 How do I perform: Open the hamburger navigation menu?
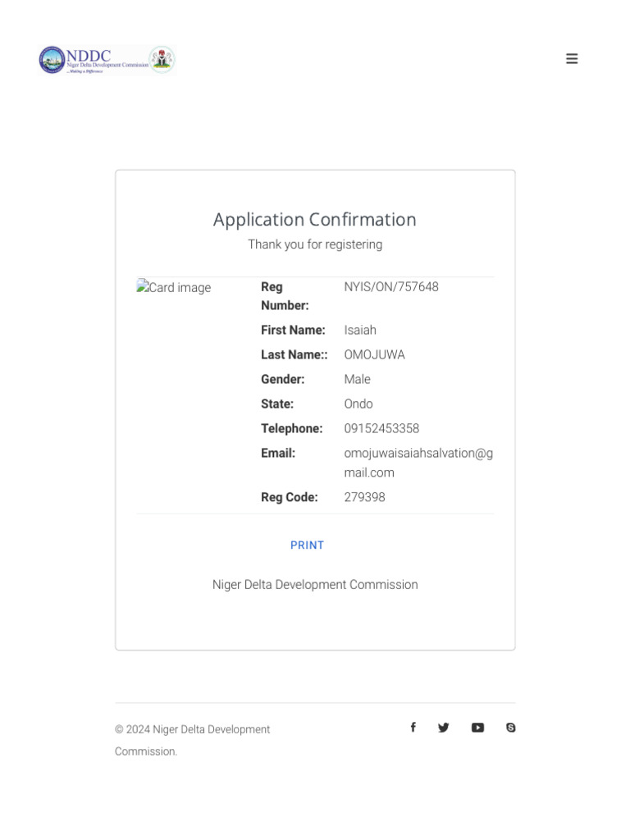point(572,58)
